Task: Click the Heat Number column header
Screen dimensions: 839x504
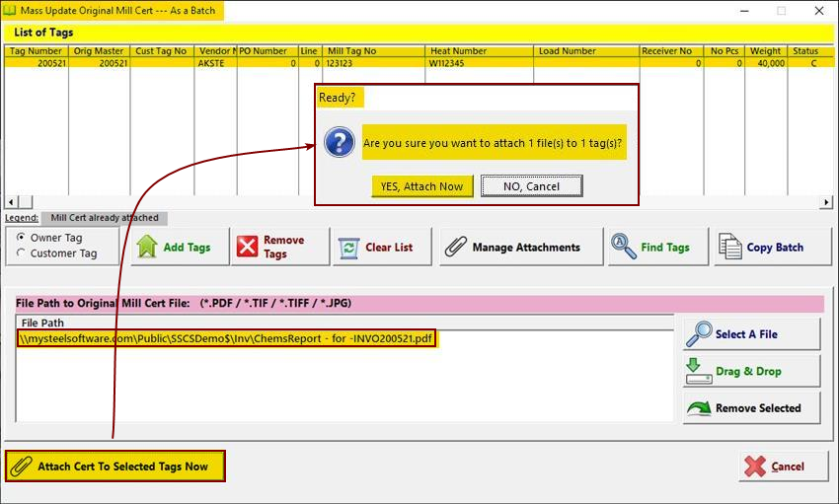Action: pos(480,51)
